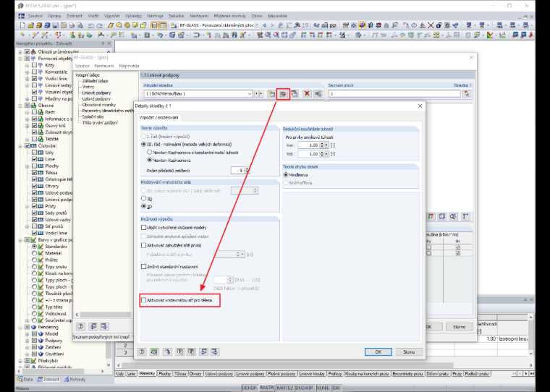Expand the Rendering Model tree node

pyautogui.click(x=27, y=334)
